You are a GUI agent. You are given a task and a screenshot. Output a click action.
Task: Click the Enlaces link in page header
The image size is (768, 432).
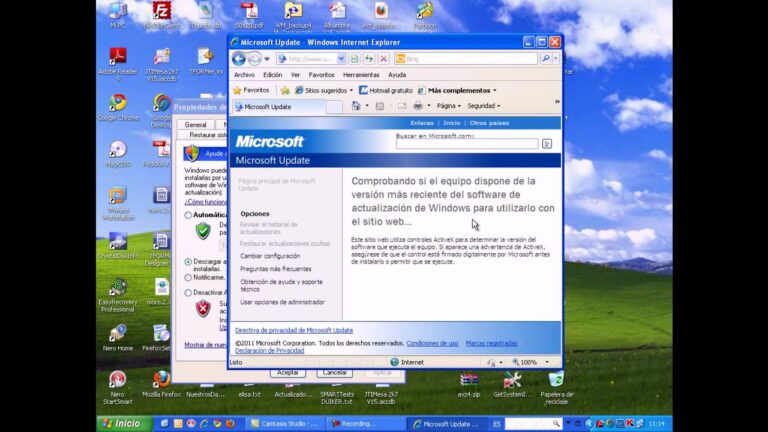click(422, 123)
